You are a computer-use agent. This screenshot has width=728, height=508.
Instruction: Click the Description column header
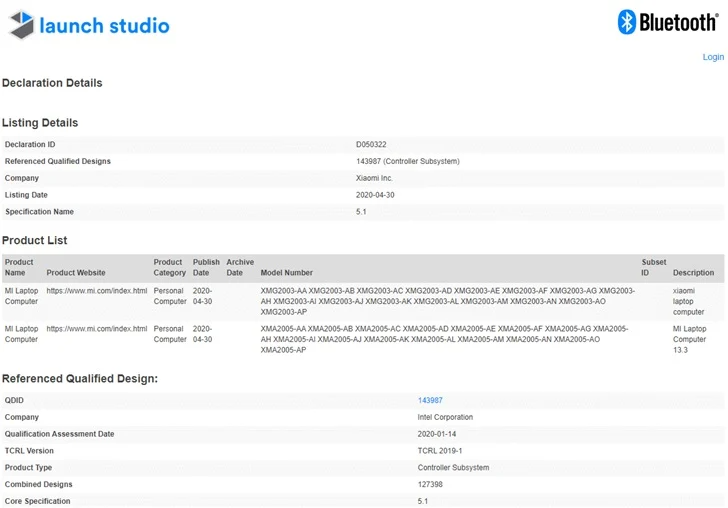693,272
